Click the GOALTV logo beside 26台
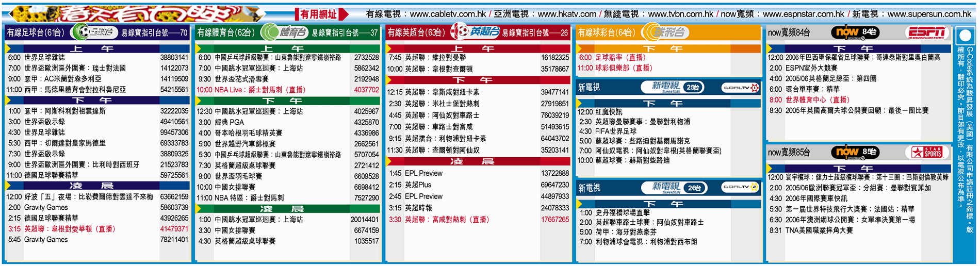The height and width of the screenshot is (266, 980). click(x=740, y=187)
